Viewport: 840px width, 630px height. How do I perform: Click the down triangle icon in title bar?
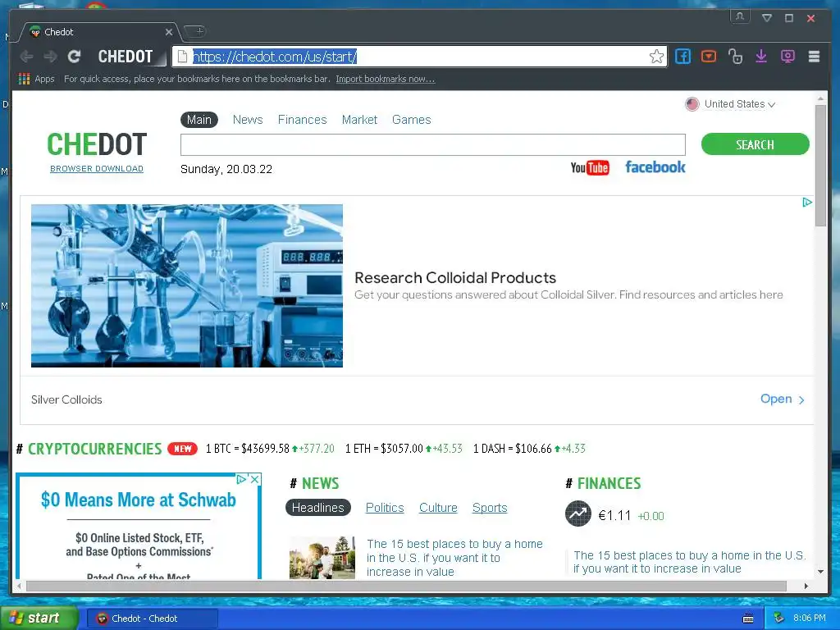tap(767, 18)
